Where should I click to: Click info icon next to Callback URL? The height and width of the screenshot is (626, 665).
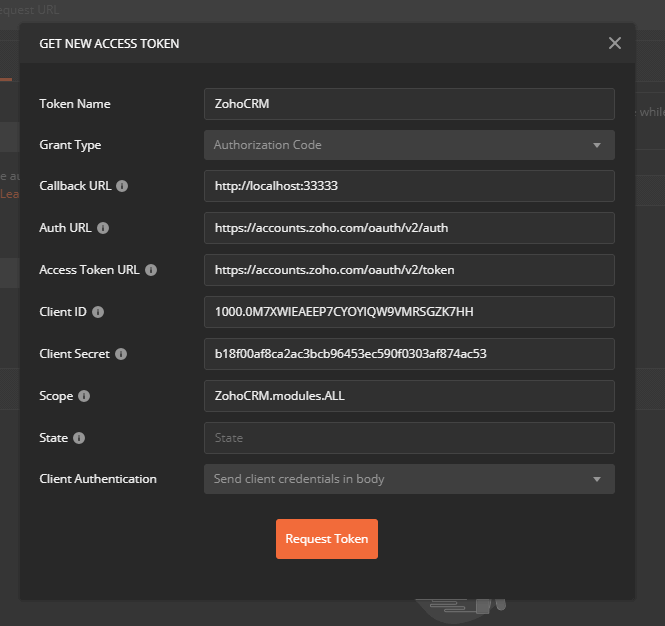pos(122,186)
